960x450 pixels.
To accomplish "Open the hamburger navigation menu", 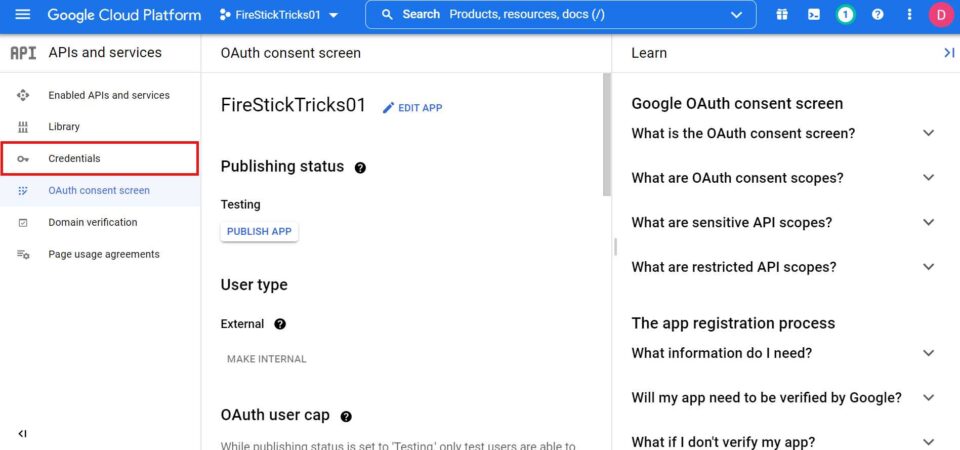I will pyautogui.click(x=23, y=15).
